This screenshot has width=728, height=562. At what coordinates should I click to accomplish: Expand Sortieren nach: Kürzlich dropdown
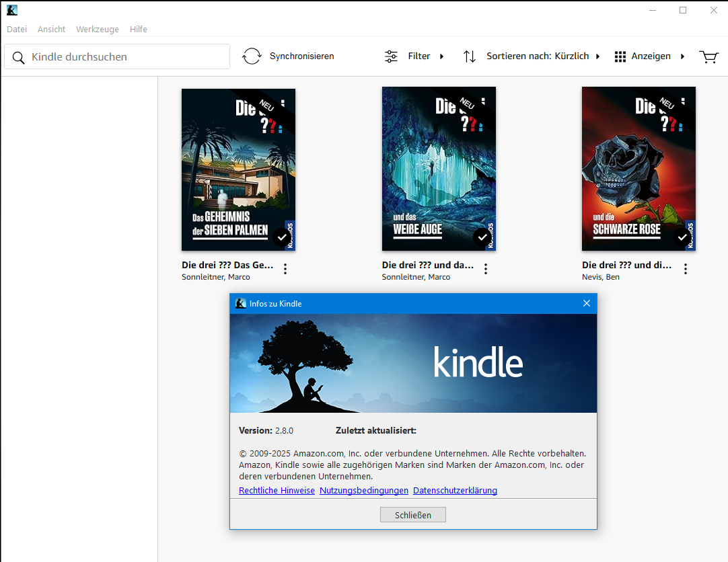tap(597, 56)
